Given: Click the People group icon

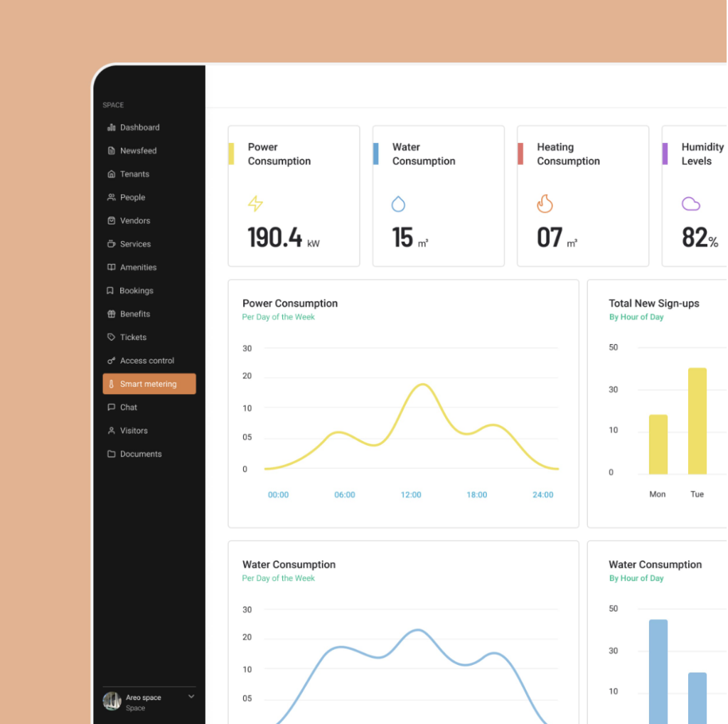Looking at the screenshot, I should (112, 197).
